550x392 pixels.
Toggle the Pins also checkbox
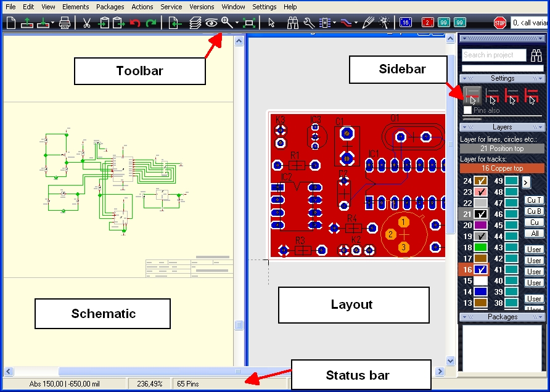tap(467, 110)
